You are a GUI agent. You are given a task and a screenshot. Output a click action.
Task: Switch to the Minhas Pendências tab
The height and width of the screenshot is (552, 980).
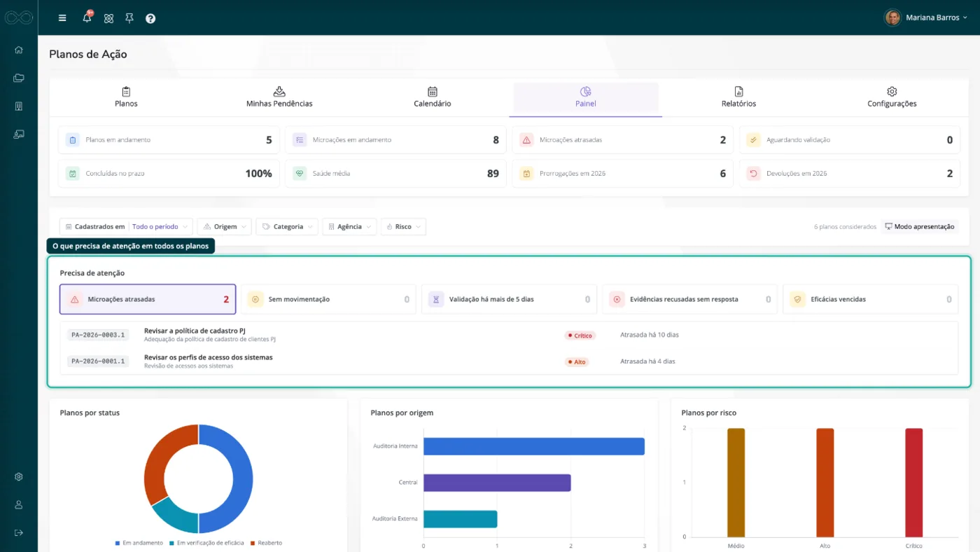279,97
